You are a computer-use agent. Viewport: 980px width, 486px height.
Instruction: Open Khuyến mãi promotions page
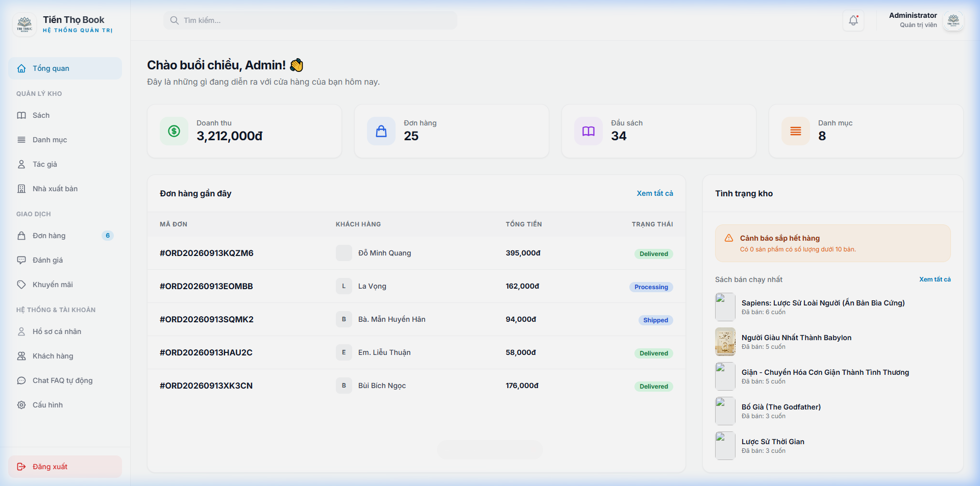click(x=65, y=285)
